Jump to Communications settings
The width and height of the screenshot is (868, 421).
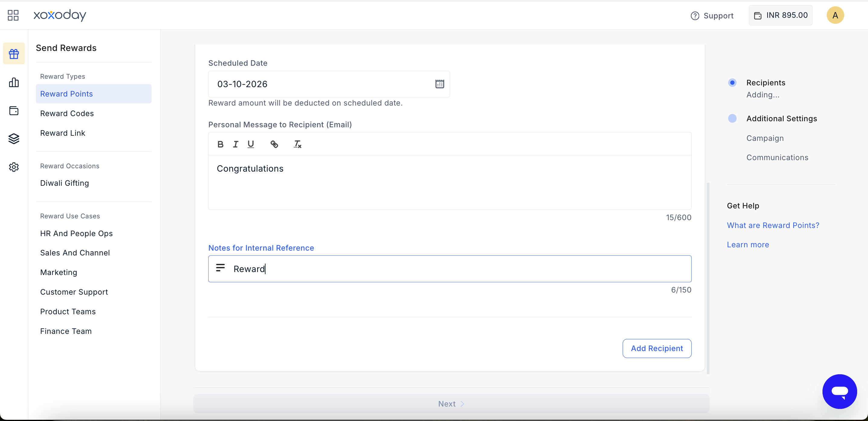point(777,157)
